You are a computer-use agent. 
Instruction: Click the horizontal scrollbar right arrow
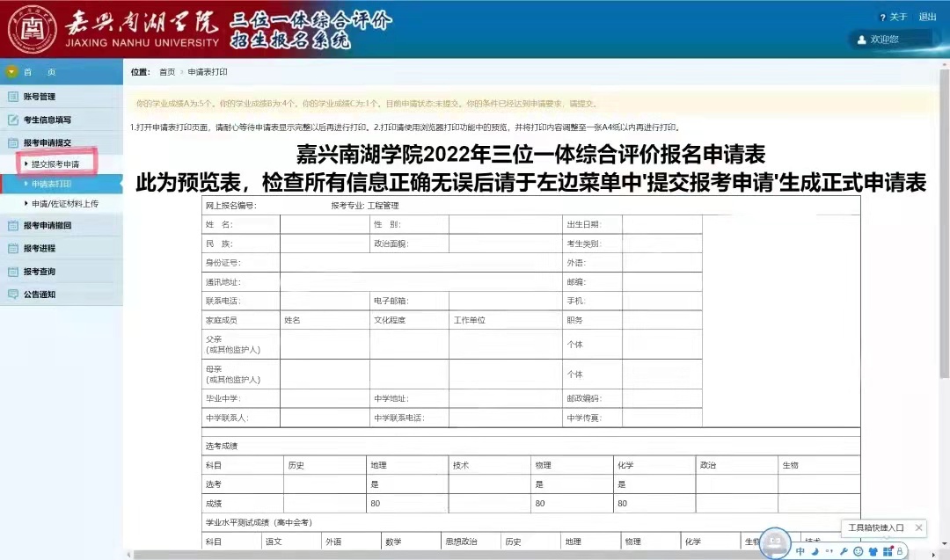click(933, 555)
